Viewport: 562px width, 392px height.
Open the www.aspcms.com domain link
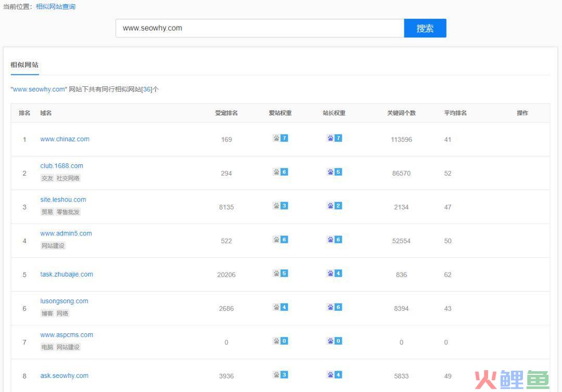[67, 335]
